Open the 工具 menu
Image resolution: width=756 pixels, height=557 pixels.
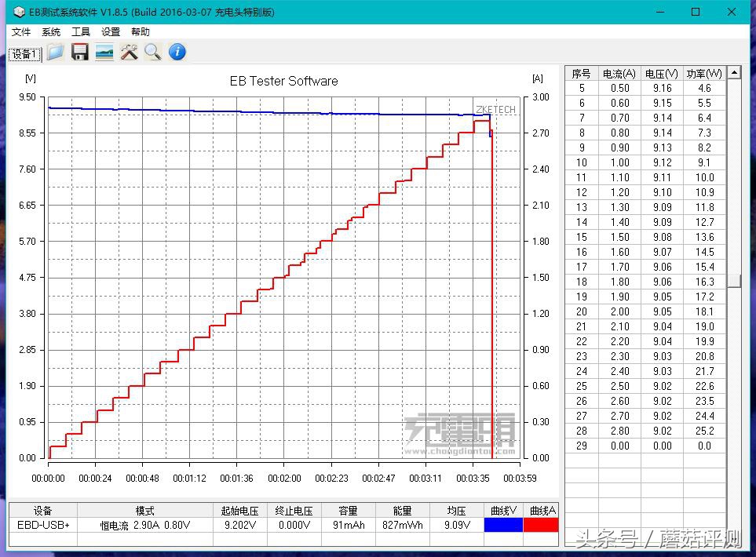(81, 32)
